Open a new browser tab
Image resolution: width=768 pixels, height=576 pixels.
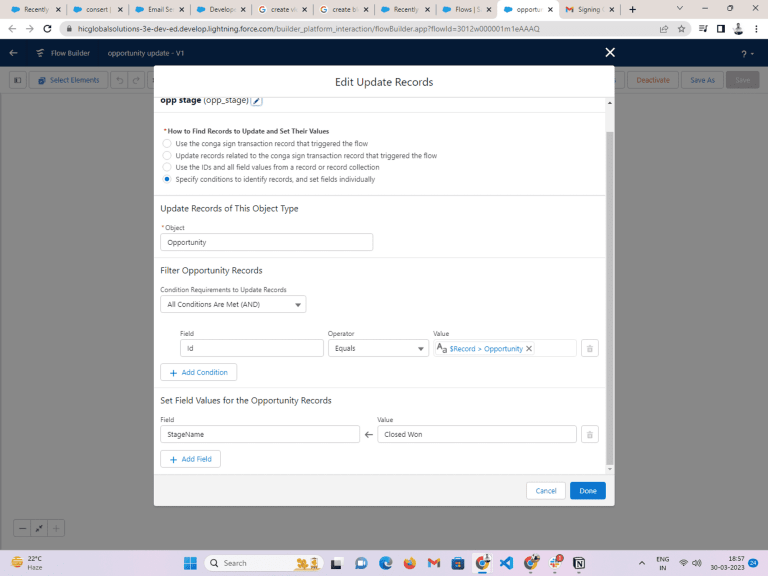tap(632, 10)
